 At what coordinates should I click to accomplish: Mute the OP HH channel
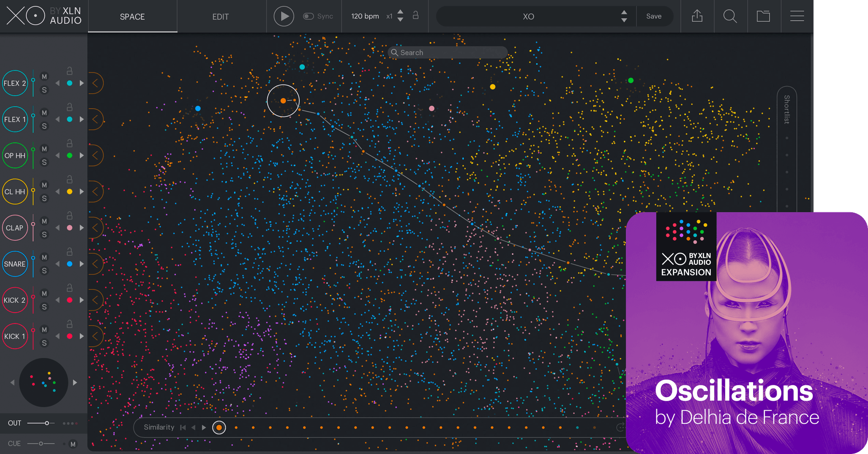(44, 149)
